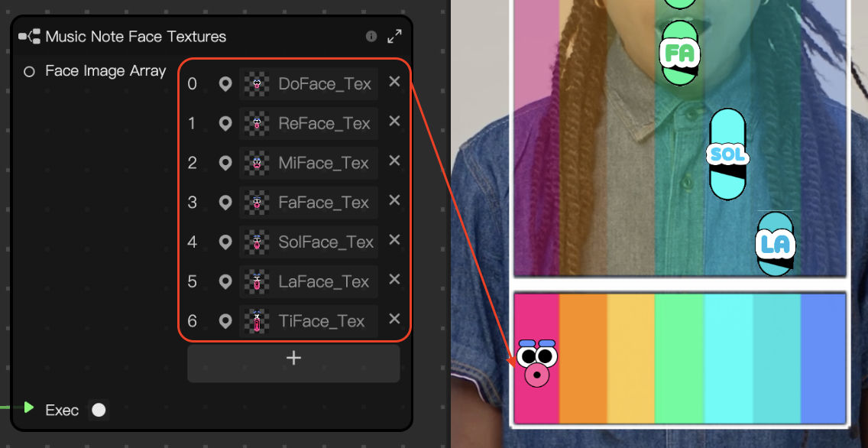Viewport: 868px width, 448px height.
Task: Remove TiFace_Tex from the array
Action: click(394, 319)
